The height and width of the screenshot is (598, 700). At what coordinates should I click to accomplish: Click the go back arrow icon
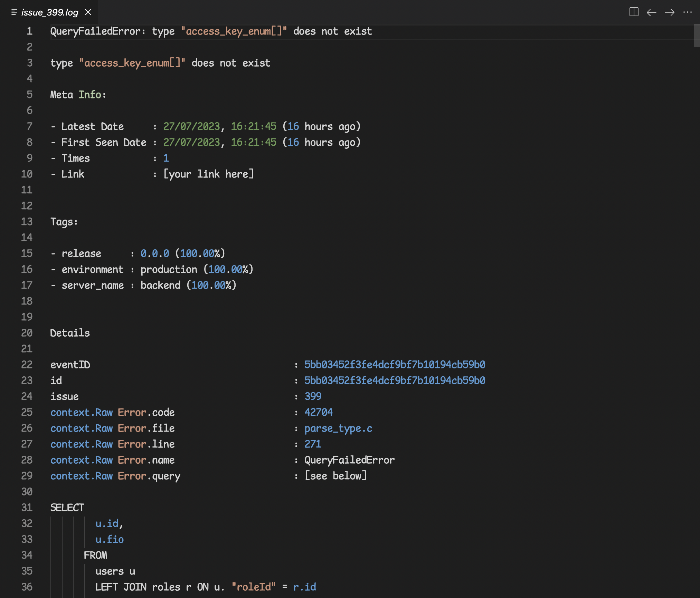[x=651, y=12]
